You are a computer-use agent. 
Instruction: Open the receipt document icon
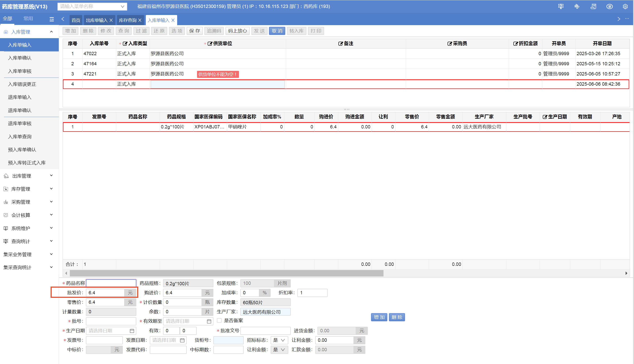pyautogui.click(x=593, y=6)
